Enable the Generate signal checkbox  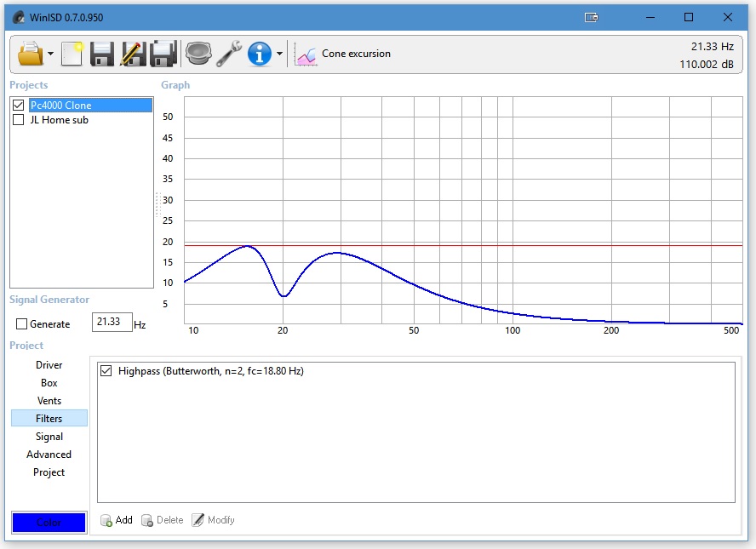tap(21, 324)
